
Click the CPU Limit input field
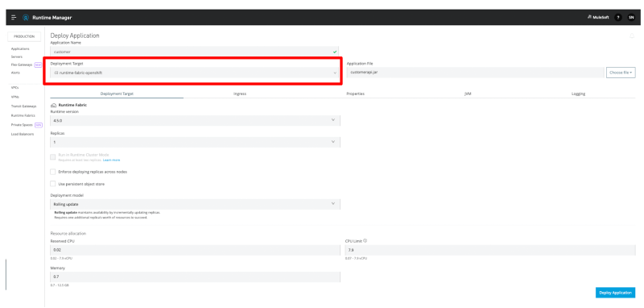click(x=490, y=250)
